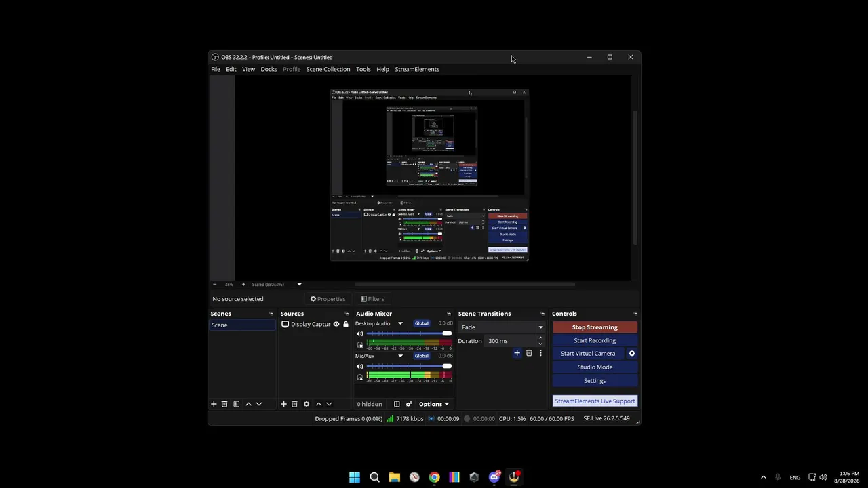Move the source up in the Sources list
Screen dimensions: 868x488
(319, 404)
